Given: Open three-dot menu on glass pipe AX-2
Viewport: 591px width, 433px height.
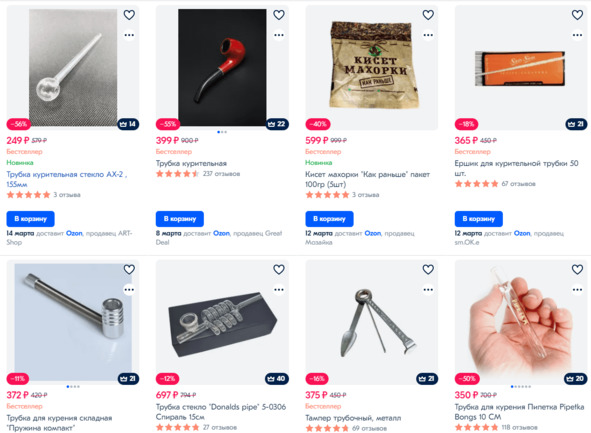Looking at the screenshot, I should point(129,35).
